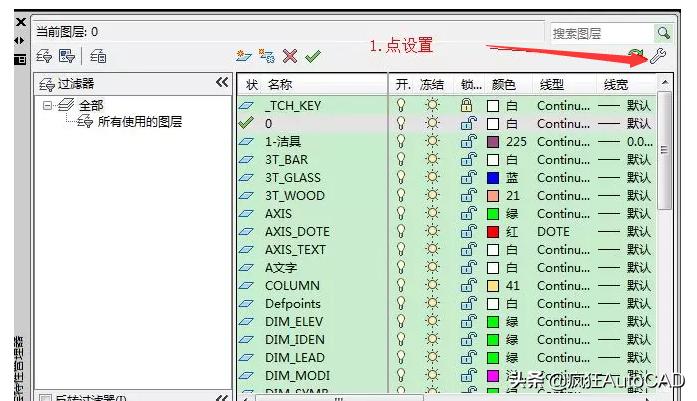Viewport: 697px width, 401px height.
Task: Sort by the 线宽 column header
Action: point(616,84)
